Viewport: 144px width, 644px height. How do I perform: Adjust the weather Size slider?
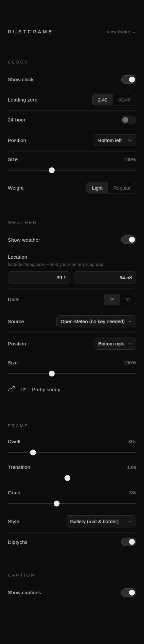72,374
